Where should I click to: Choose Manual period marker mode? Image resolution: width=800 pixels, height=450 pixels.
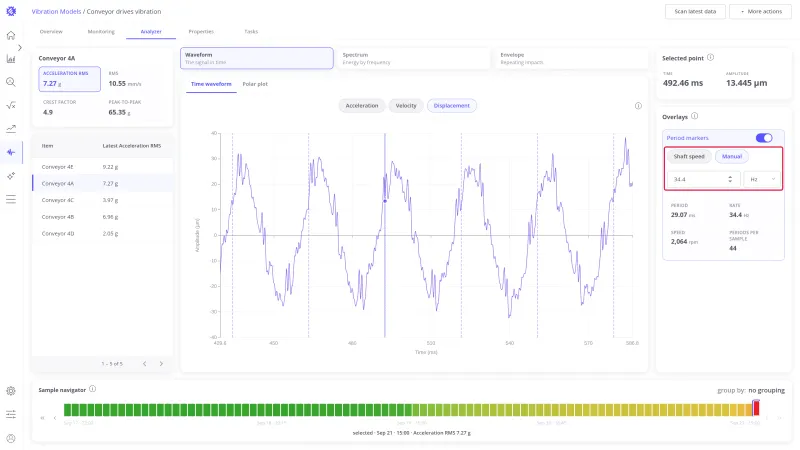[x=732, y=157]
